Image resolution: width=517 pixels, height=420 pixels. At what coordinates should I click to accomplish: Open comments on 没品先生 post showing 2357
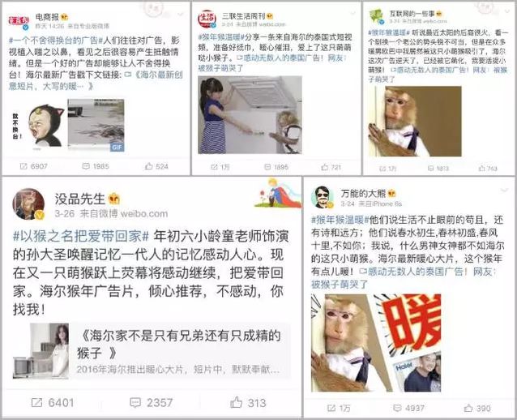tap(151, 402)
